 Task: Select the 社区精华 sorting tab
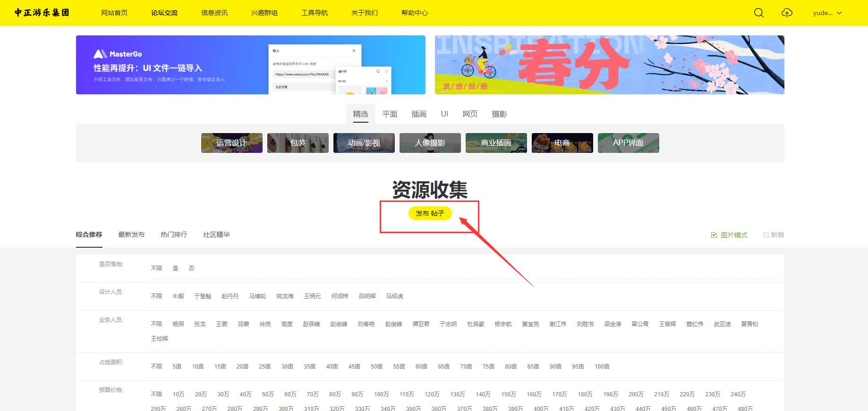pos(216,235)
